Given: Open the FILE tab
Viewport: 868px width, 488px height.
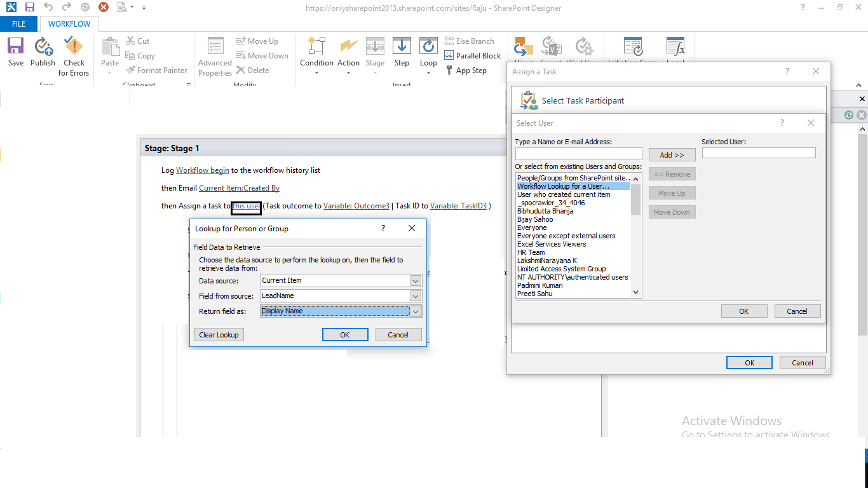Looking at the screenshot, I should point(19,24).
